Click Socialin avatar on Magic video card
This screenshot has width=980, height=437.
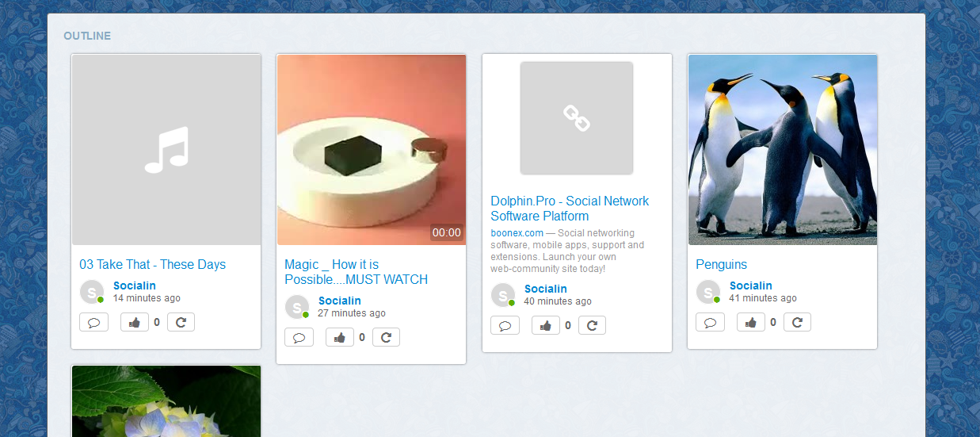coord(297,307)
